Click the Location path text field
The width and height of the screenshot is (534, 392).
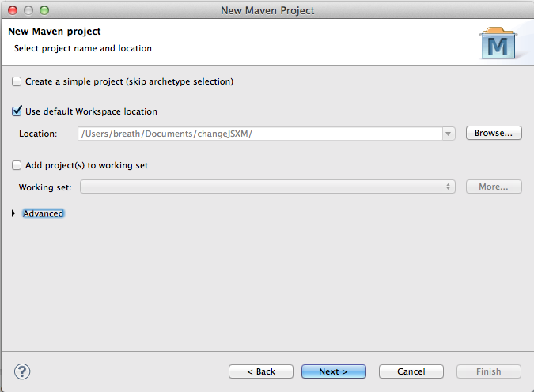pyautogui.click(x=261, y=134)
